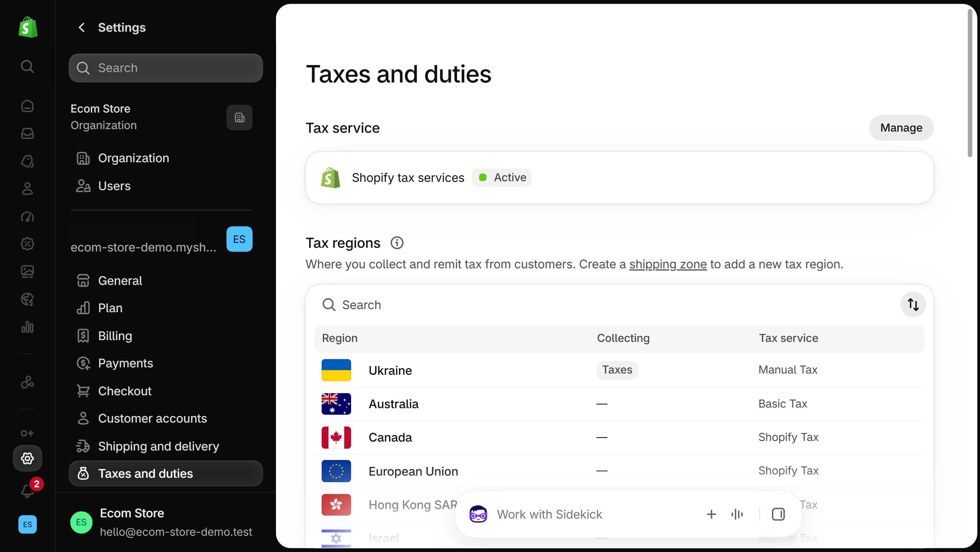Open Products tag icon in left rail

tap(27, 161)
